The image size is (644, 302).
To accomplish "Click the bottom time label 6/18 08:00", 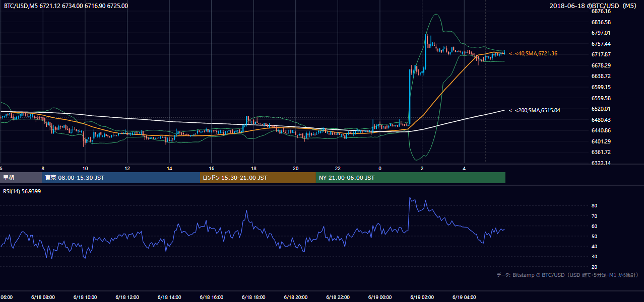I will (x=43, y=297).
